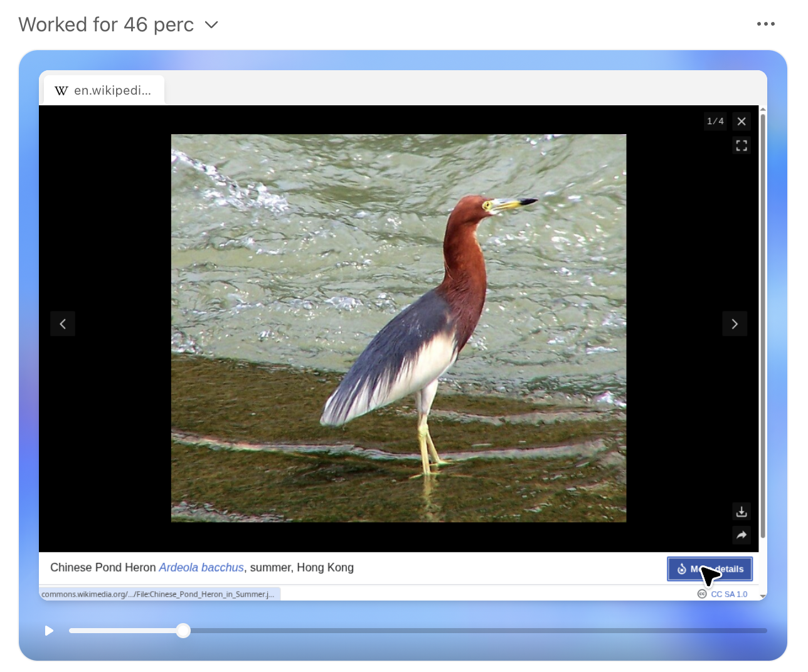Open the CC SA 1.0 license link
The width and height of the screenshot is (808, 672).
point(729,594)
